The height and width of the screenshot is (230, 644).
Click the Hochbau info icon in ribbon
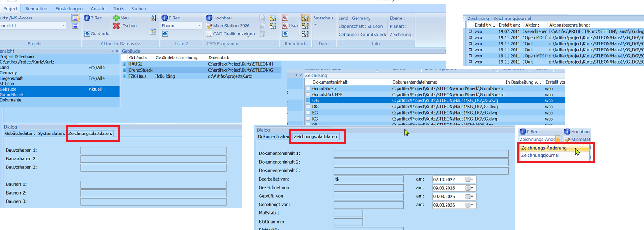click(x=209, y=18)
